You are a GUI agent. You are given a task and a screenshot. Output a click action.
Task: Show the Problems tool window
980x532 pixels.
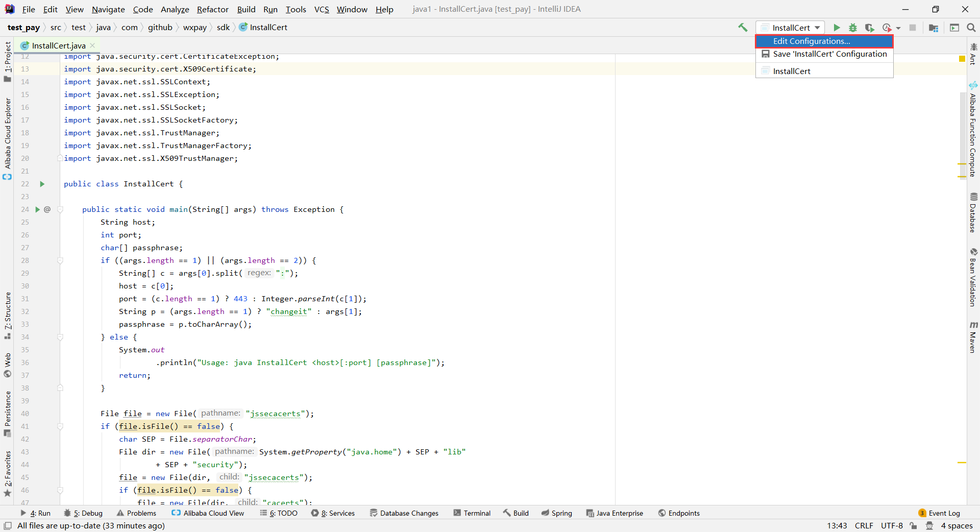pyautogui.click(x=136, y=513)
